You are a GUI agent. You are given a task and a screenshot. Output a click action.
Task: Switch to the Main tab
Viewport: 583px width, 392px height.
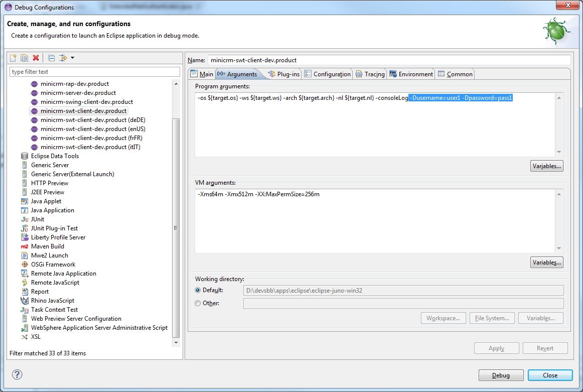click(202, 74)
